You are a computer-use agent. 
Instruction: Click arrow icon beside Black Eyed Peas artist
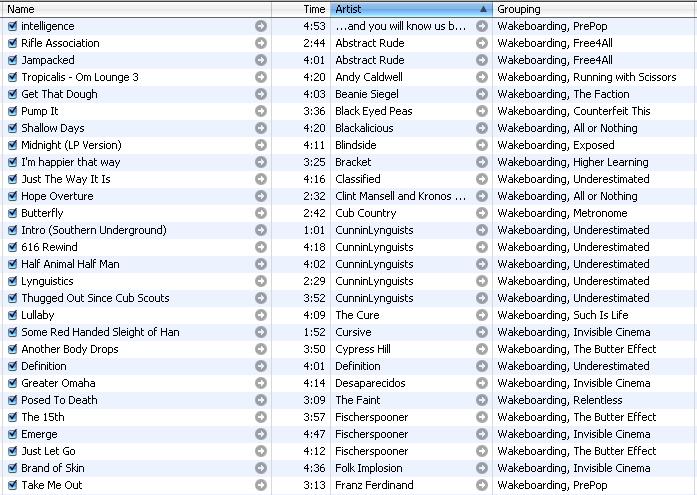pos(482,111)
